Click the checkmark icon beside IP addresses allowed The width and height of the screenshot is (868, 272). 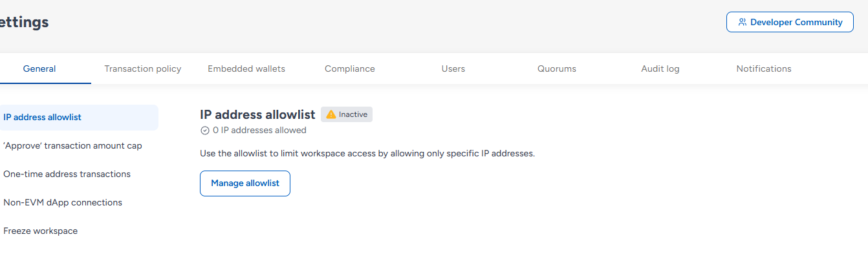click(205, 131)
